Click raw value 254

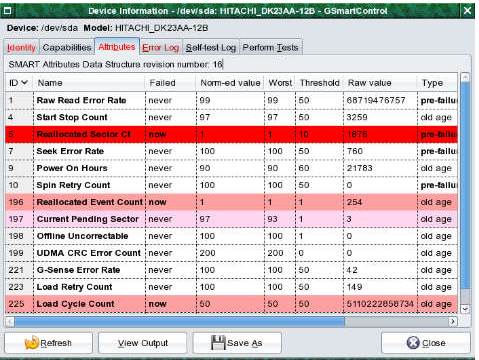354,202
